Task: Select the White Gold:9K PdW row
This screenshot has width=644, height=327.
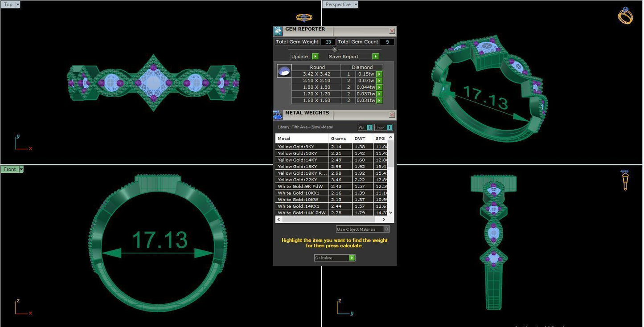Action: pyautogui.click(x=332, y=186)
